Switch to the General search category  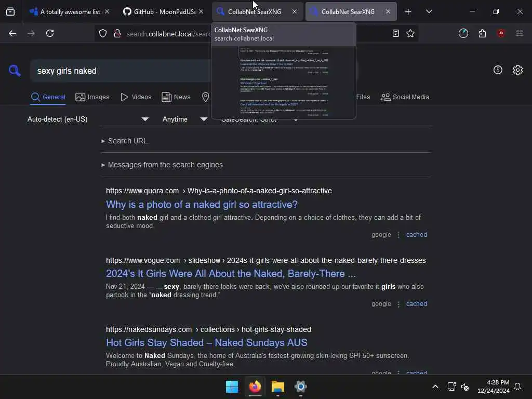pos(48,97)
